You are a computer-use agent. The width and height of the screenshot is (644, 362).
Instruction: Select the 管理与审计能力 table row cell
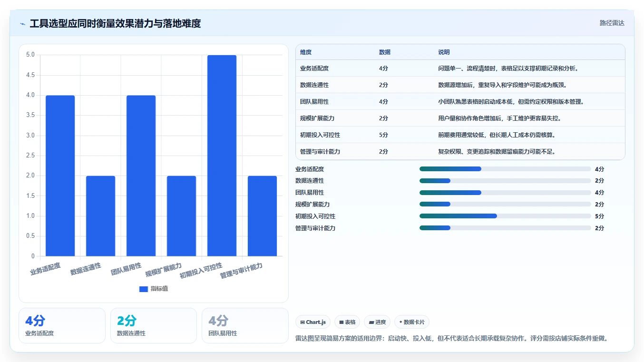point(320,152)
